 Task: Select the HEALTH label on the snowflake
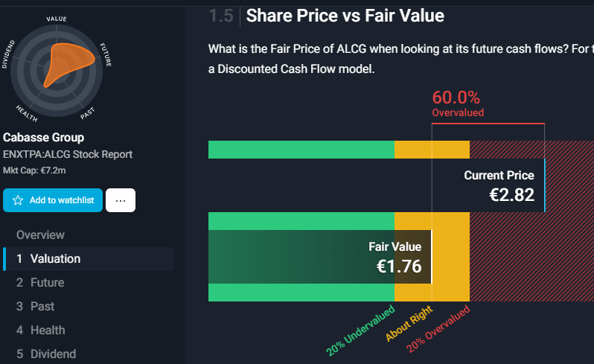point(27,114)
